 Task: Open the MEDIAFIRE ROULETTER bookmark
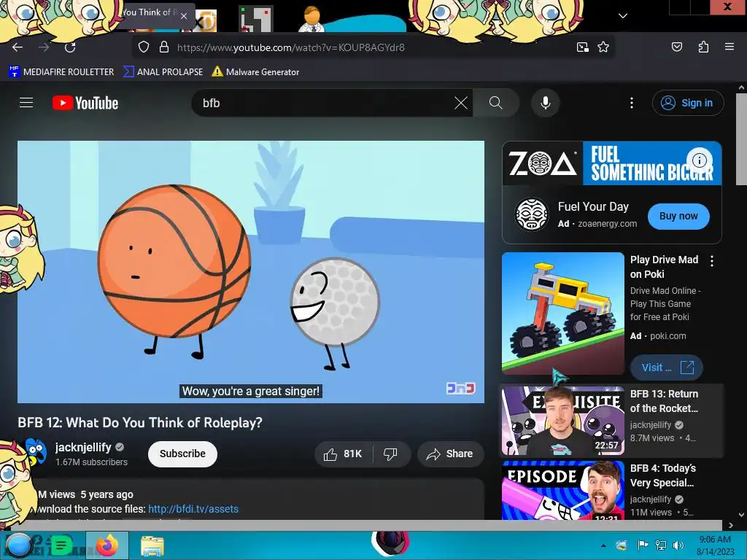(x=62, y=72)
